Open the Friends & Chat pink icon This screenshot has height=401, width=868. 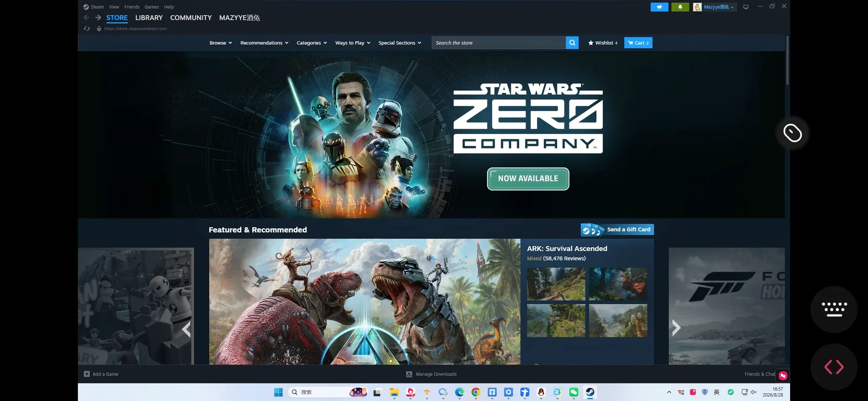click(x=783, y=375)
